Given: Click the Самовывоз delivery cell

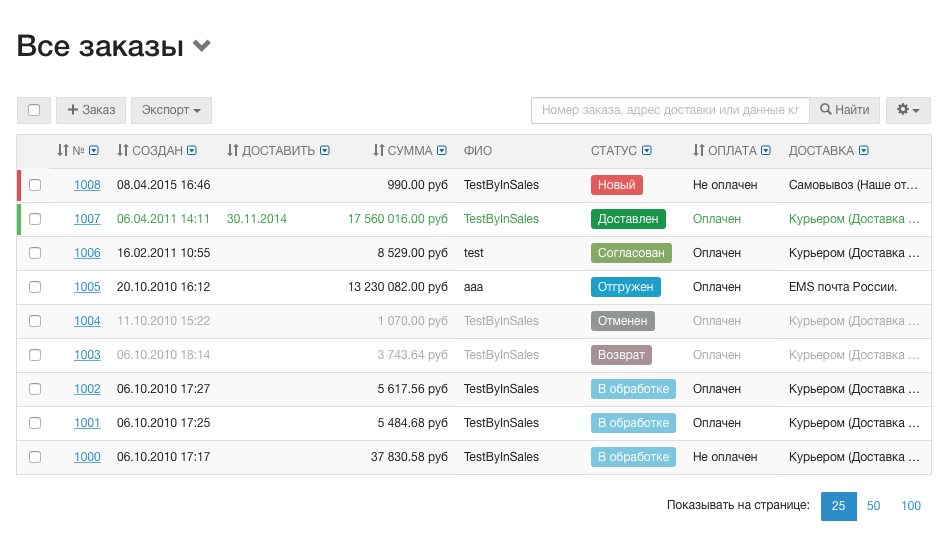Looking at the screenshot, I should [x=853, y=185].
